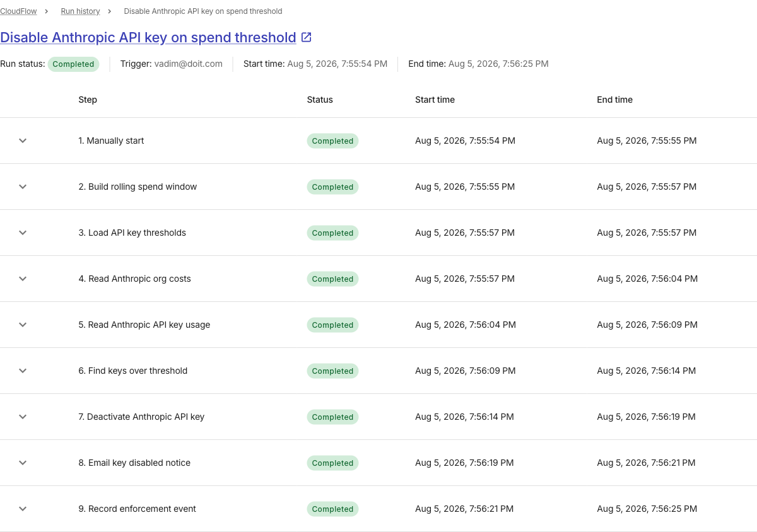This screenshot has width=757, height=532.
Task: Expand the Find keys over threshold step
Action: click(x=23, y=371)
